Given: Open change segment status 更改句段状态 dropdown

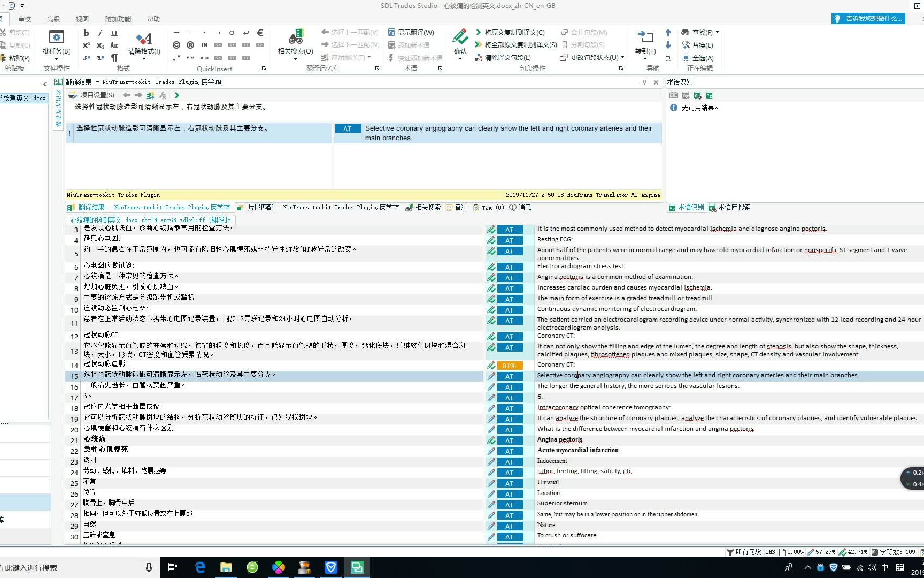Looking at the screenshot, I should pos(592,58).
